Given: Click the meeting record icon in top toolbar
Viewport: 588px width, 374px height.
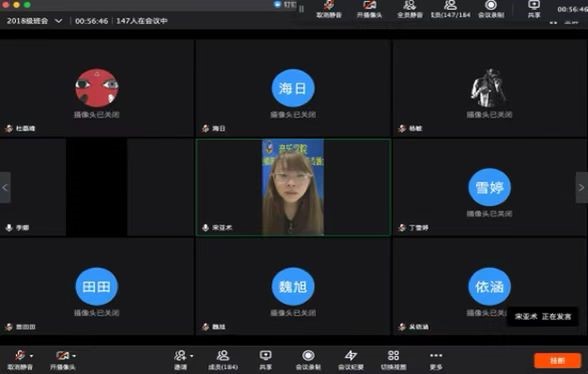Looking at the screenshot, I should (x=491, y=9).
